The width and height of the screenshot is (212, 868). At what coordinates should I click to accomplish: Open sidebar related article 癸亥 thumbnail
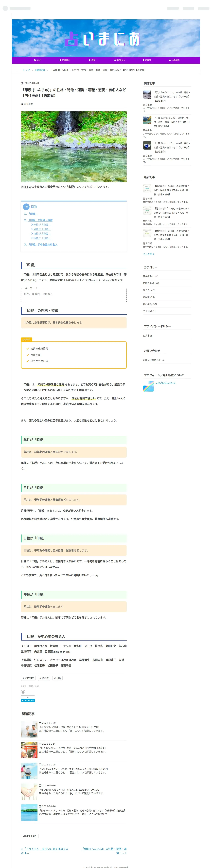coord(147,94)
